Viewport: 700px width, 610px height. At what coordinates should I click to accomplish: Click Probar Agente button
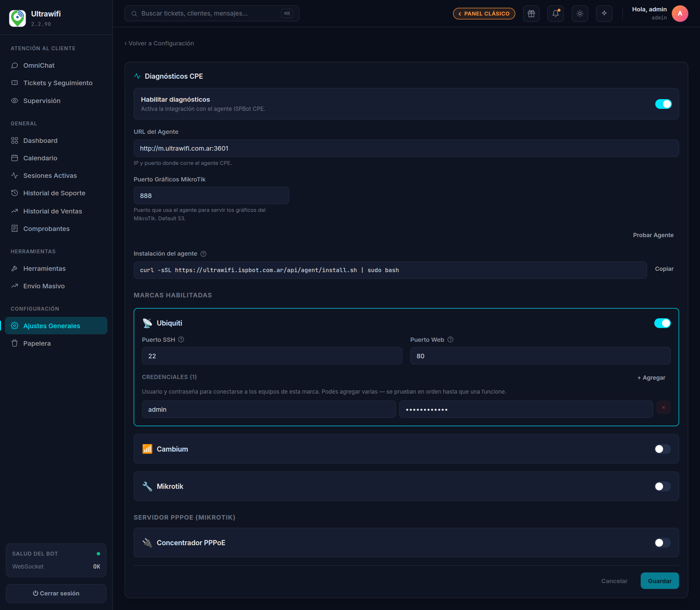point(653,235)
